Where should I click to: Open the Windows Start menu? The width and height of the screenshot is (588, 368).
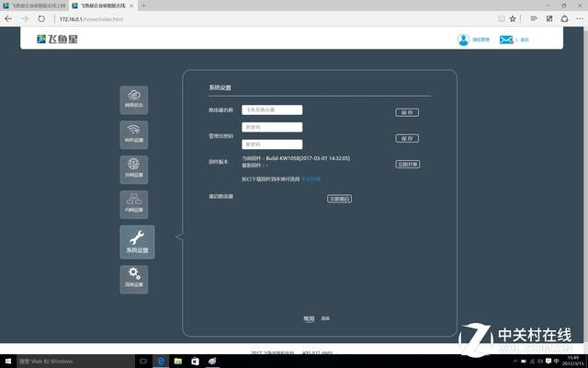click(x=8, y=362)
